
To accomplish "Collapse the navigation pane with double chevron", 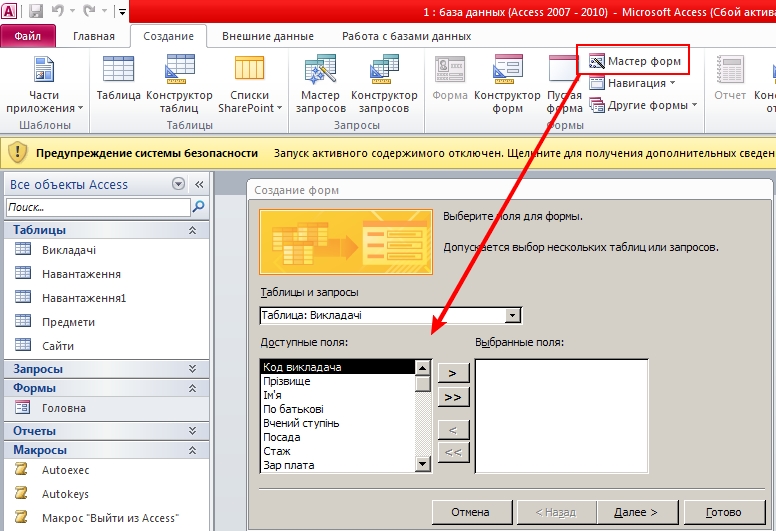I will (x=199, y=185).
